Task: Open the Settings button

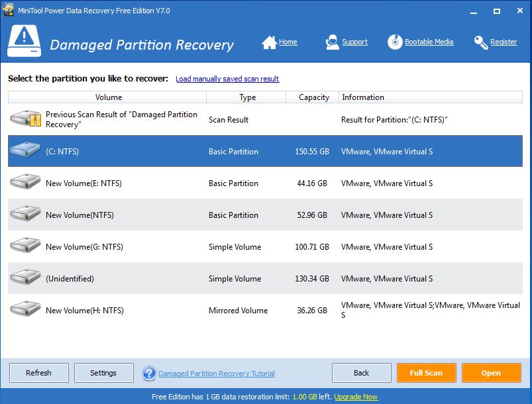Action: pos(103,373)
